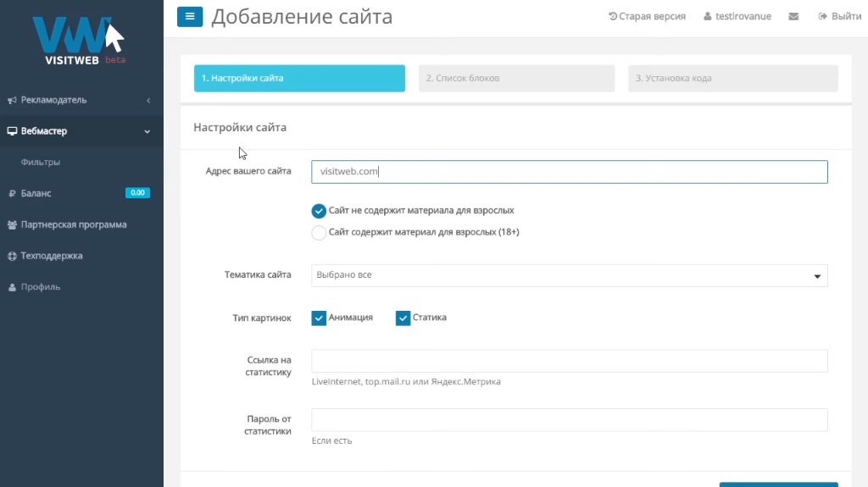Open the envelope messages icon
Screen dimensions: 868x487
tap(793, 17)
